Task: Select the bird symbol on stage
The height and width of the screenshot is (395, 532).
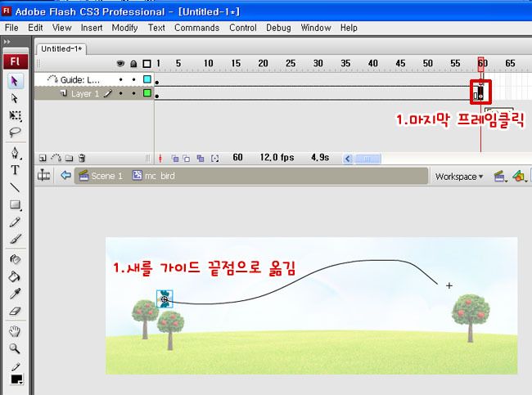Action: (x=165, y=299)
